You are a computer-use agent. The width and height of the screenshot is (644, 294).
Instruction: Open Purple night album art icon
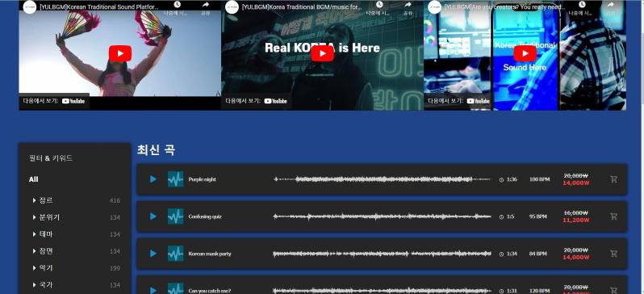[175, 179]
